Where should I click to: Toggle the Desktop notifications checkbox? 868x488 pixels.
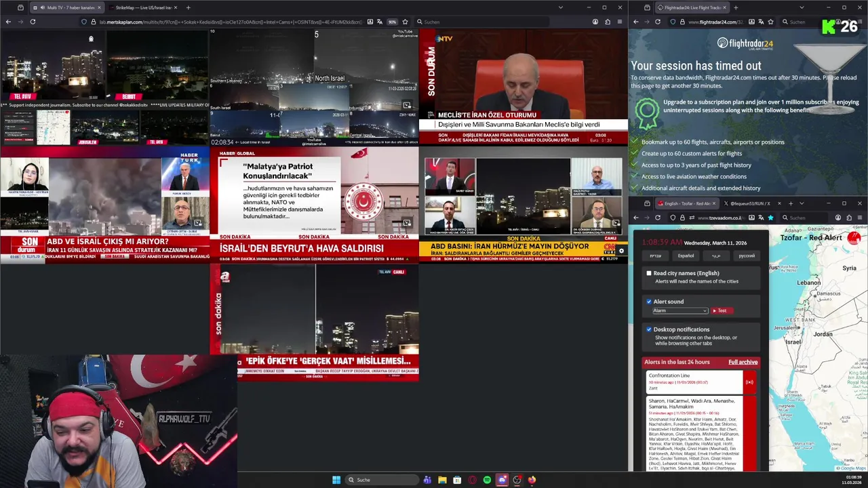(649, 329)
